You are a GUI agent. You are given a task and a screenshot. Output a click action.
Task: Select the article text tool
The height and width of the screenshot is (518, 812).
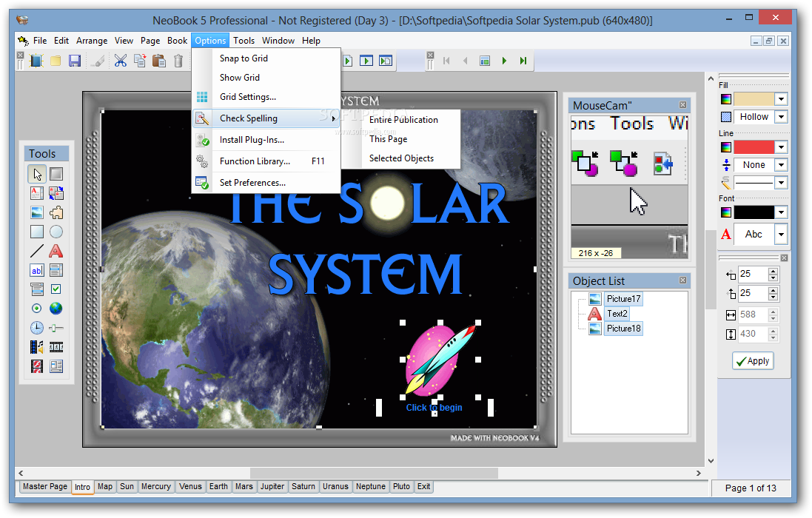(37, 194)
